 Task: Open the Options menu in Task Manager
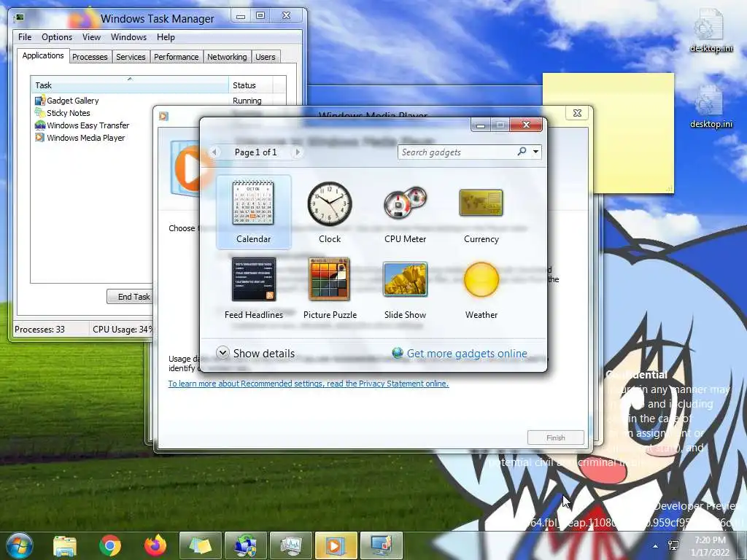coord(57,37)
